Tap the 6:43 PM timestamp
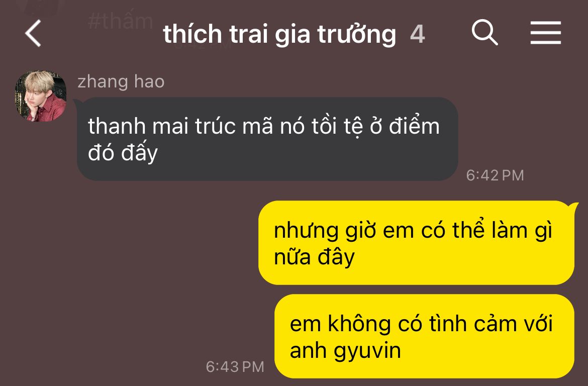The height and width of the screenshot is (386, 588). pos(235,366)
